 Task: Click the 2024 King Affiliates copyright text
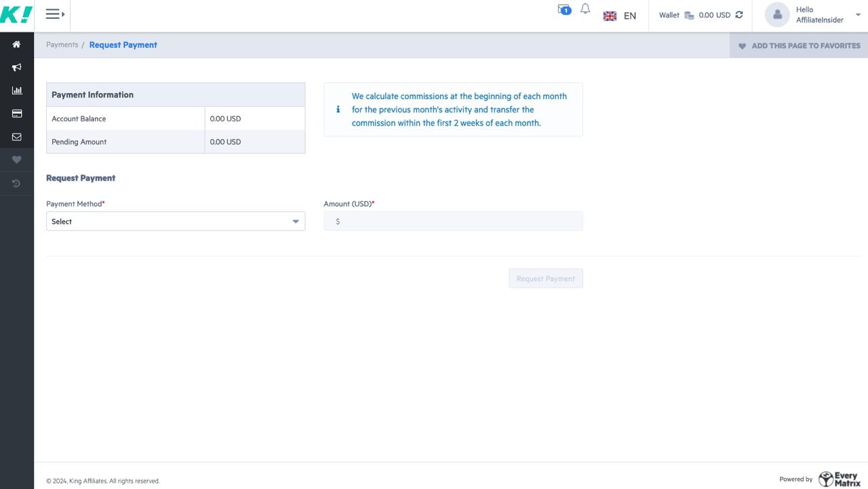[x=103, y=481]
